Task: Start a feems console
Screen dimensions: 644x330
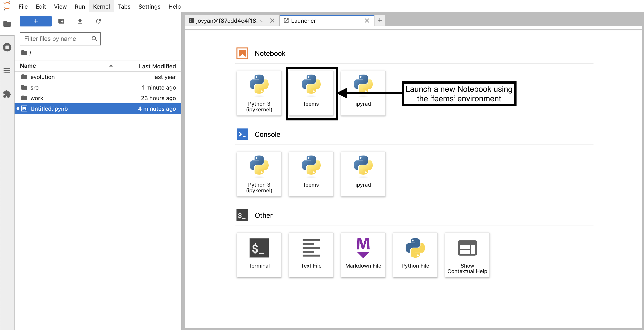Action: [311, 174]
